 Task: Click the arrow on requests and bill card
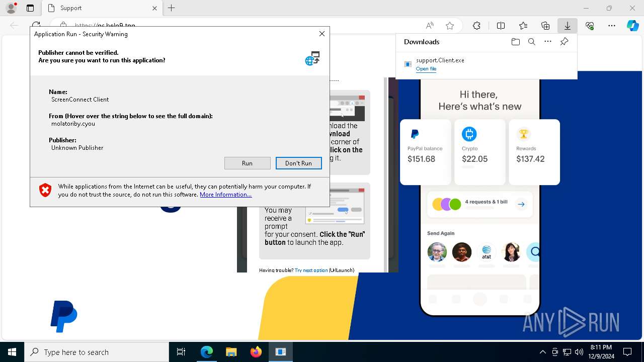pyautogui.click(x=521, y=204)
